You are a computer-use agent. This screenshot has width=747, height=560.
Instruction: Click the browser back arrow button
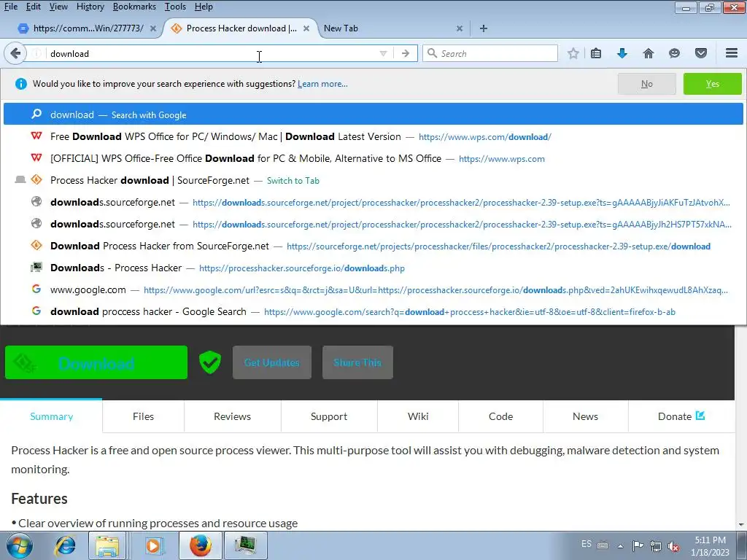pyautogui.click(x=15, y=53)
